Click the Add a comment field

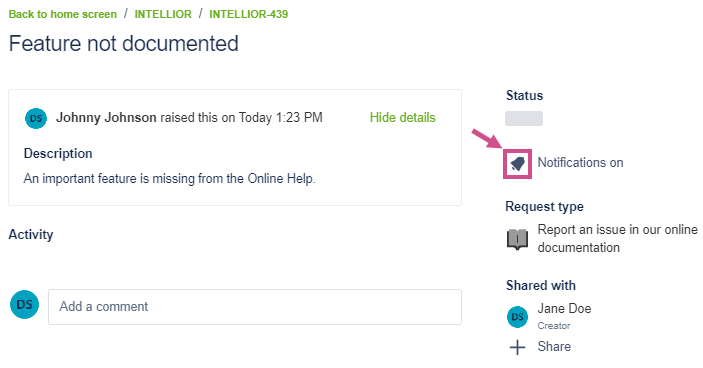[255, 307]
